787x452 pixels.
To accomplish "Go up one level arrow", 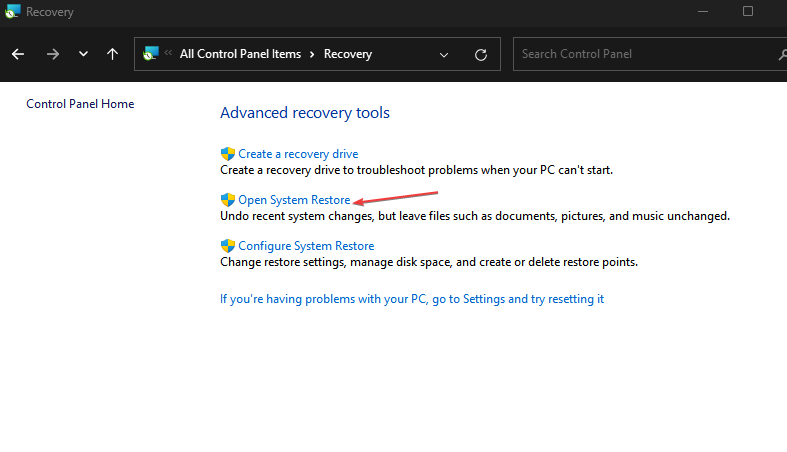I will pos(112,54).
